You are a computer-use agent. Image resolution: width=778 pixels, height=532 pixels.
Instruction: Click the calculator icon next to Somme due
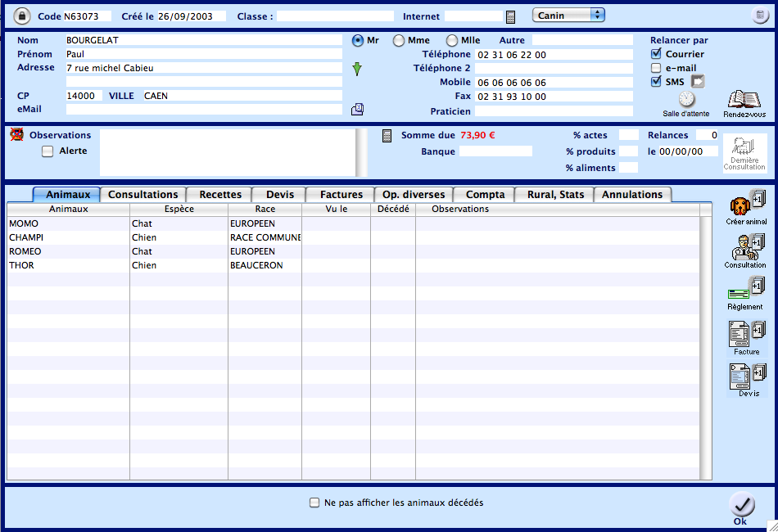click(x=387, y=135)
